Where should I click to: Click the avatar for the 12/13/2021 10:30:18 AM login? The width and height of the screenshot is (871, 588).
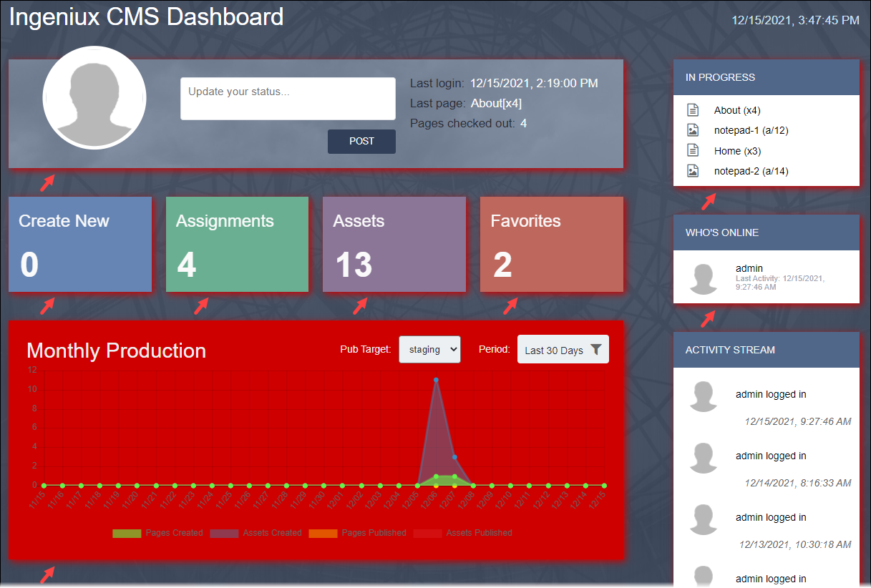(704, 519)
